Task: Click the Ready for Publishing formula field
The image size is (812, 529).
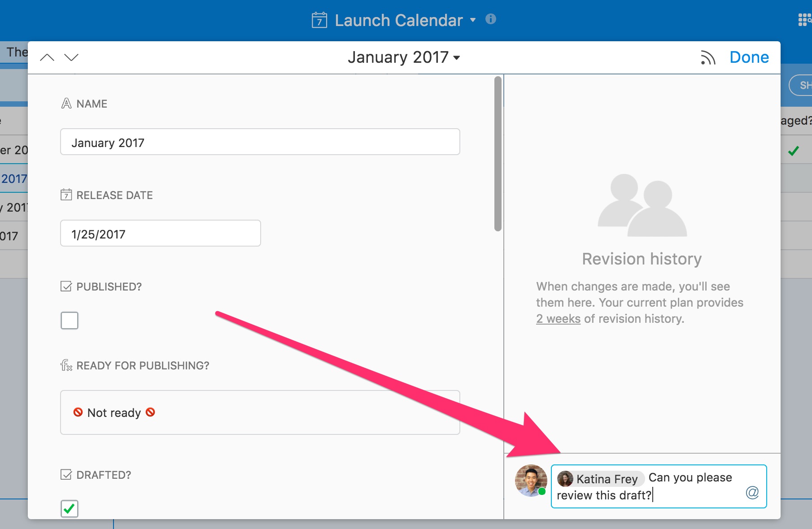Action: pyautogui.click(x=260, y=412)
